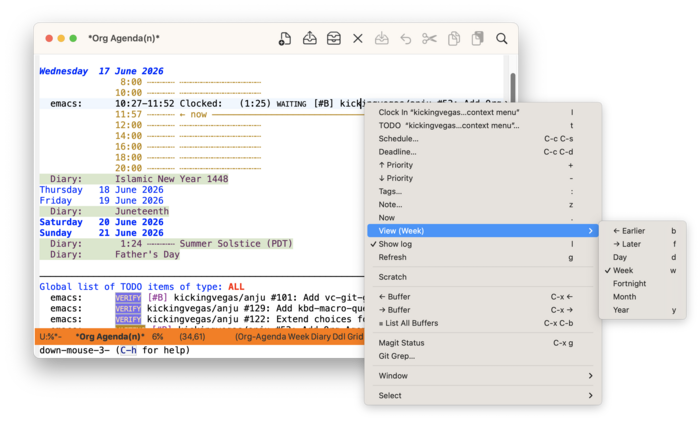Image resolution: width=700 pixels, height=421 pixels.
Task: Choose Now from the context menu
Action: coord(483,218)
